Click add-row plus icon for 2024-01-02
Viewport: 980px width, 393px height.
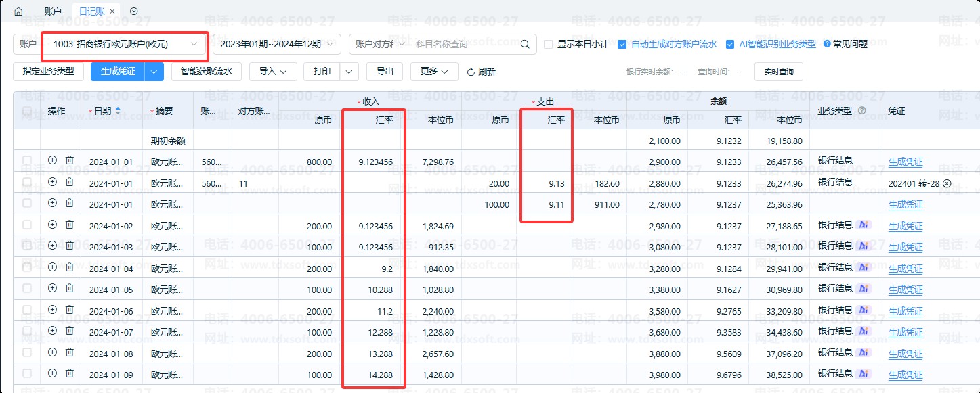pyautogui.click(x=53, y=225)
